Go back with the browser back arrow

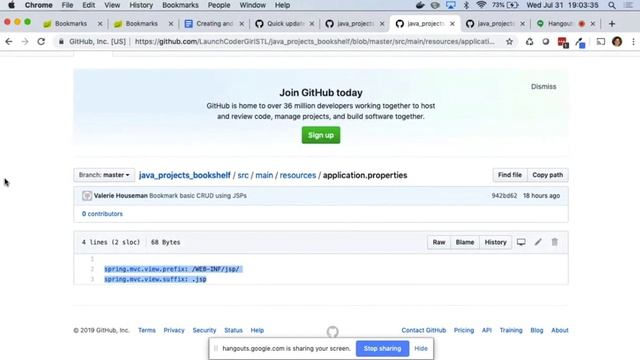tap(9, 42)
